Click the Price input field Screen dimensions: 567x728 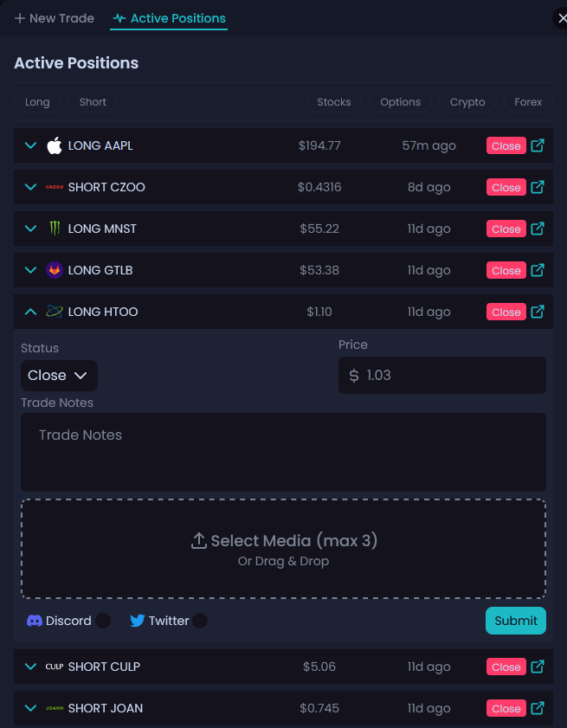(x=450, y=376)
